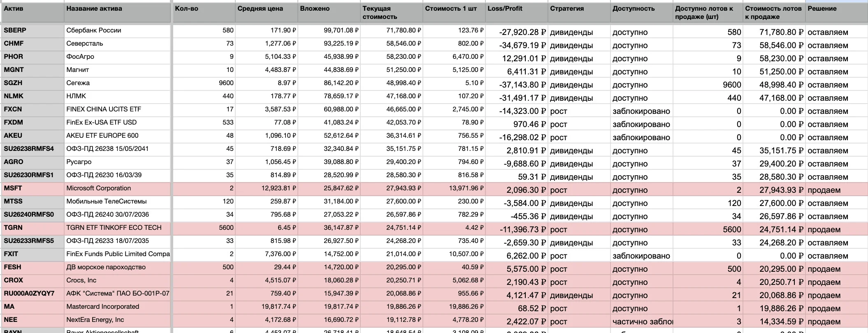The height and width of the screenshot is (333, 868).
Task: Select the "Доступно лотов к продаже (шт)" header
Action: click(x=708, y=13)
